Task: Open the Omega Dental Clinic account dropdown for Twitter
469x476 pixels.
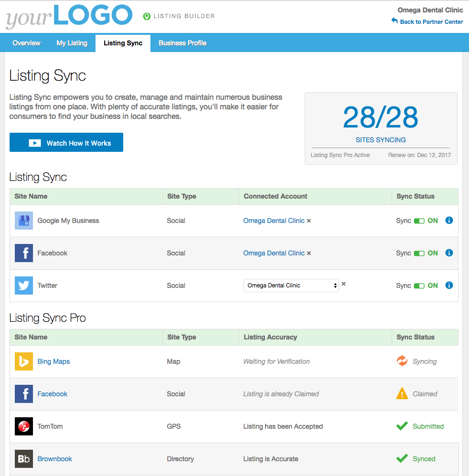Action: (291, 285)
